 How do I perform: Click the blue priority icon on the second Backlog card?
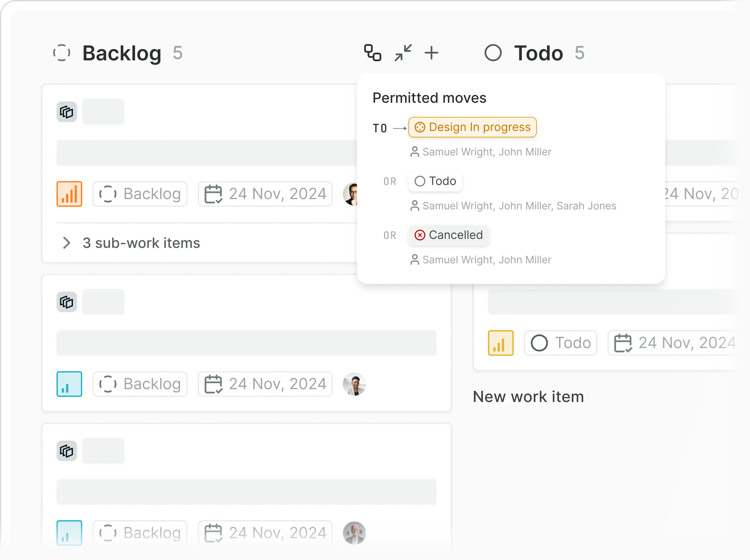coord(69,384)
